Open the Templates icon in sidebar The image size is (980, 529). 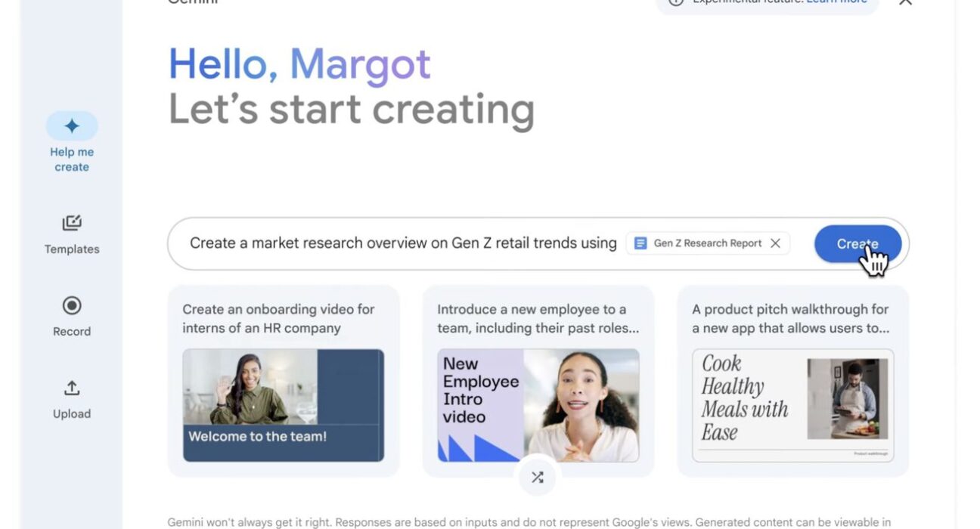tap(72, 223)
